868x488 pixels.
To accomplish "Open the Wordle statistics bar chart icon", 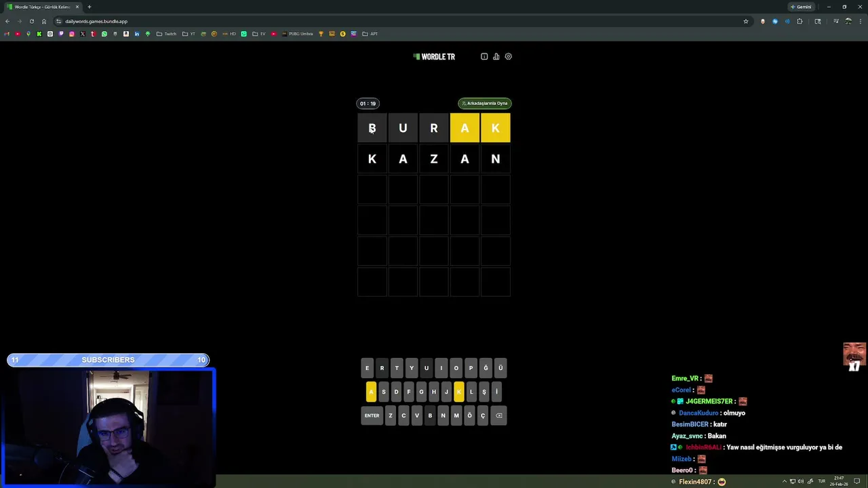I will 496,56.
